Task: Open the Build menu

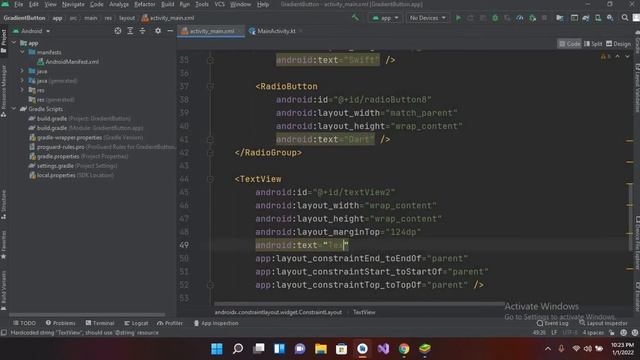Action: point(167,4)
